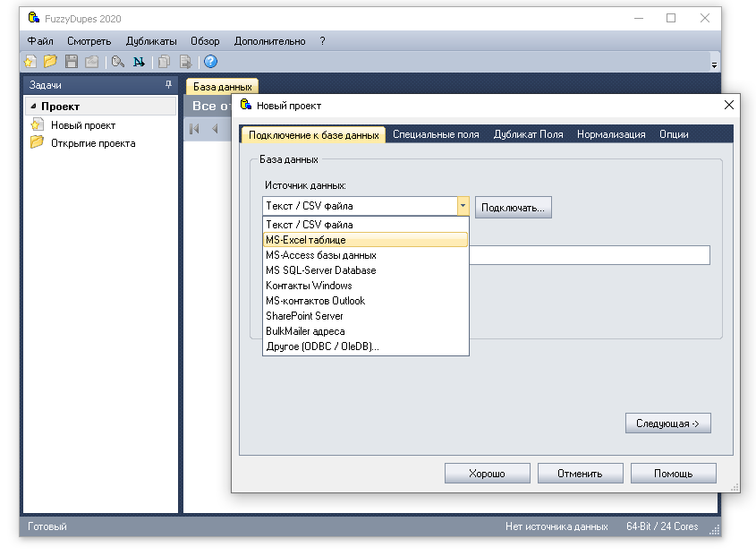
Task: Click the export document arrow icon
Action: tap(185, 62)
